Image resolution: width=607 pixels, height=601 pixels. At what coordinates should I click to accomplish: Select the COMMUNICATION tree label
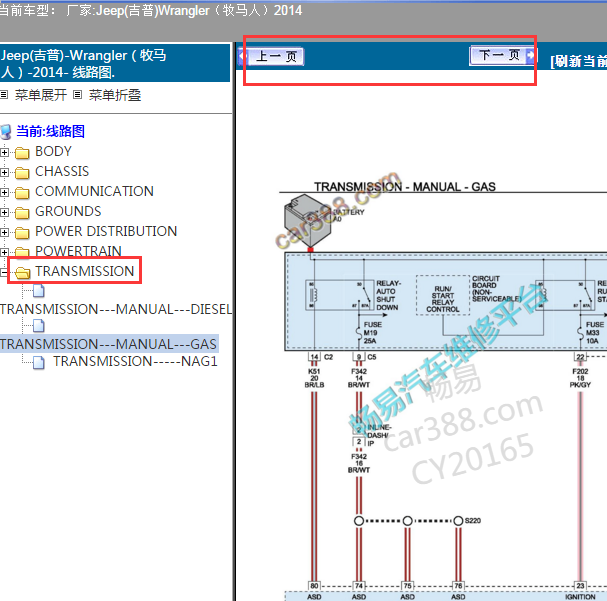point(94,191)
